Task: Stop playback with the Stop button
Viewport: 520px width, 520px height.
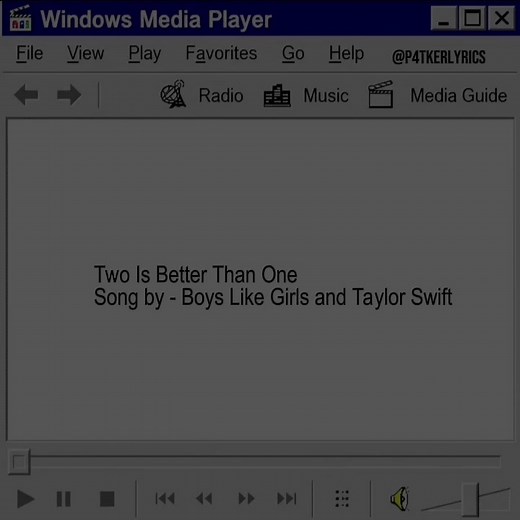Action: (107, 499)
